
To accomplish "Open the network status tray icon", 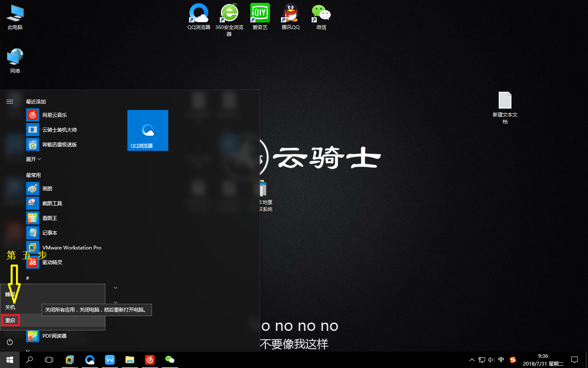I will [482, 360].
